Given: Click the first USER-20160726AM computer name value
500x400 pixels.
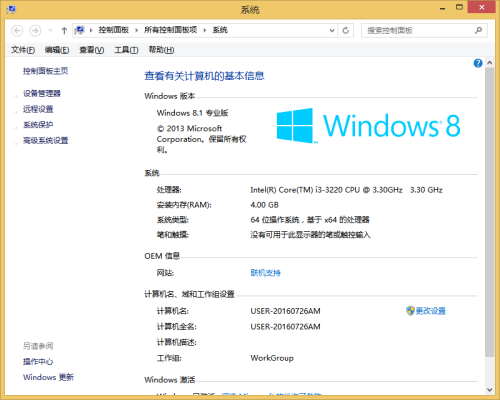Looking at the screenshot, I should pyautogui.click(x=285, y=311).
